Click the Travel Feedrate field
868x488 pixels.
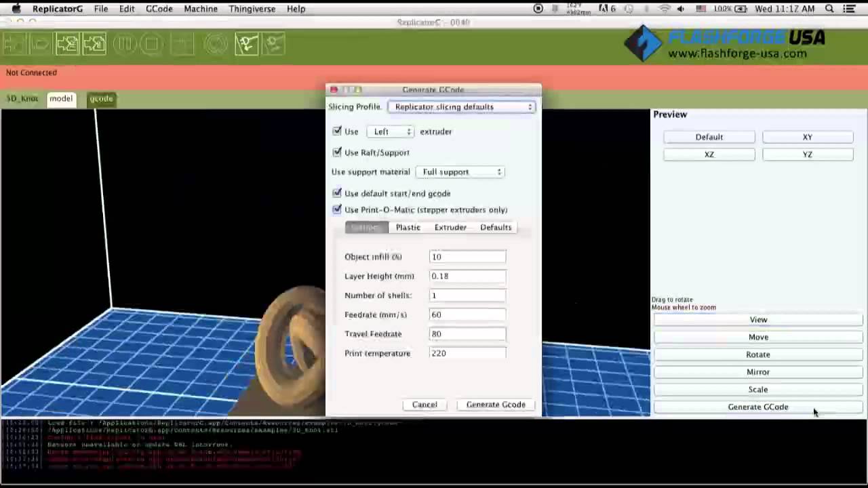point(467,334)
